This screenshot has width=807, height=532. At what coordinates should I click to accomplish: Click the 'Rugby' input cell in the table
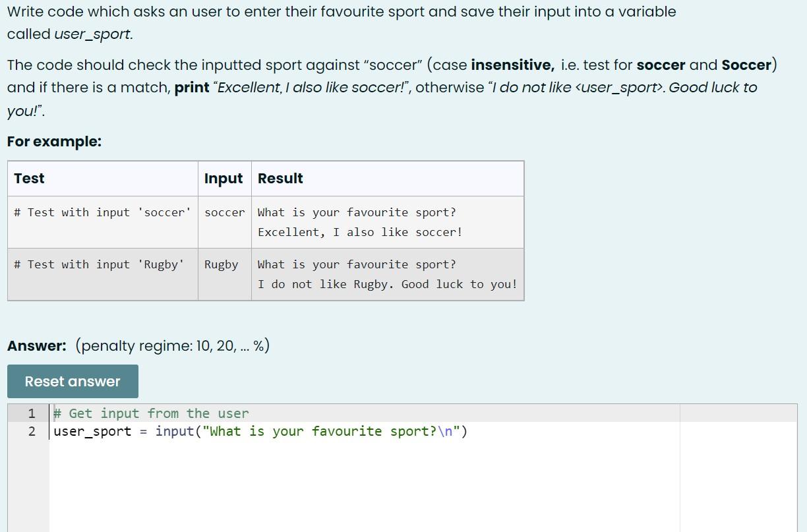point(221,264)
